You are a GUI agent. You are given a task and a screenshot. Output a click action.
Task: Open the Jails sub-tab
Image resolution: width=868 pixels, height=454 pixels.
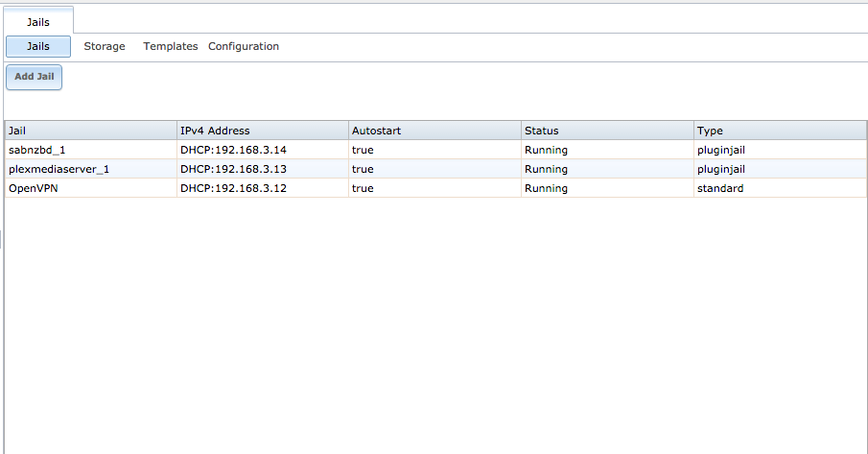[38, 46]
